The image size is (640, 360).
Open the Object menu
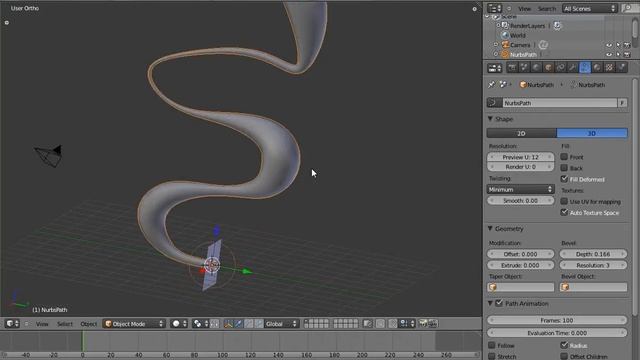89,324
